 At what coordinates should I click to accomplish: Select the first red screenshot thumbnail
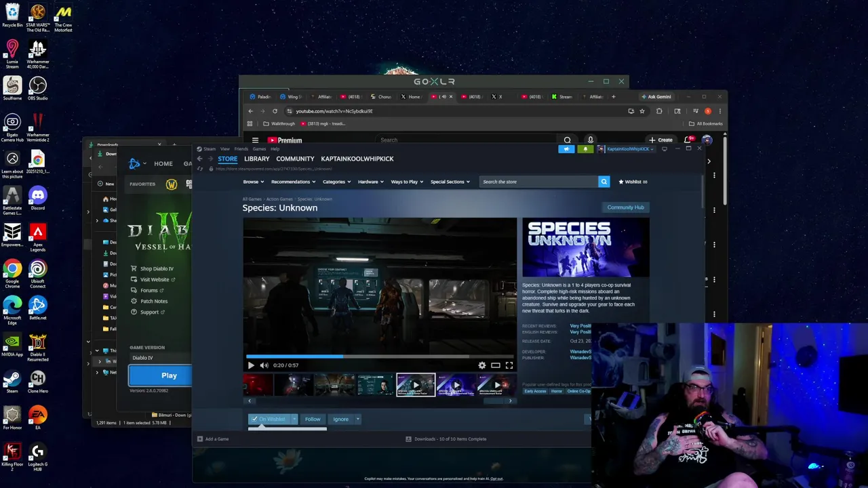point(258,384)
